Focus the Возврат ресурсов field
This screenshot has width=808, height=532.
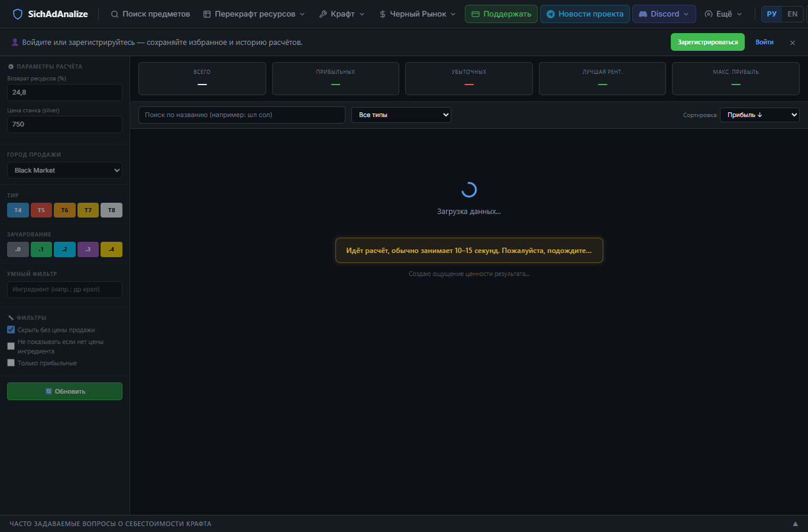point(64,92)
